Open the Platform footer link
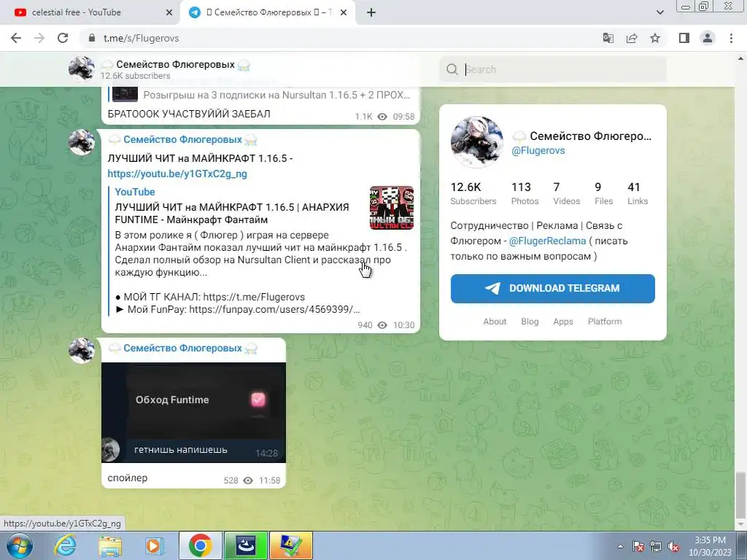 click(605, 322)
